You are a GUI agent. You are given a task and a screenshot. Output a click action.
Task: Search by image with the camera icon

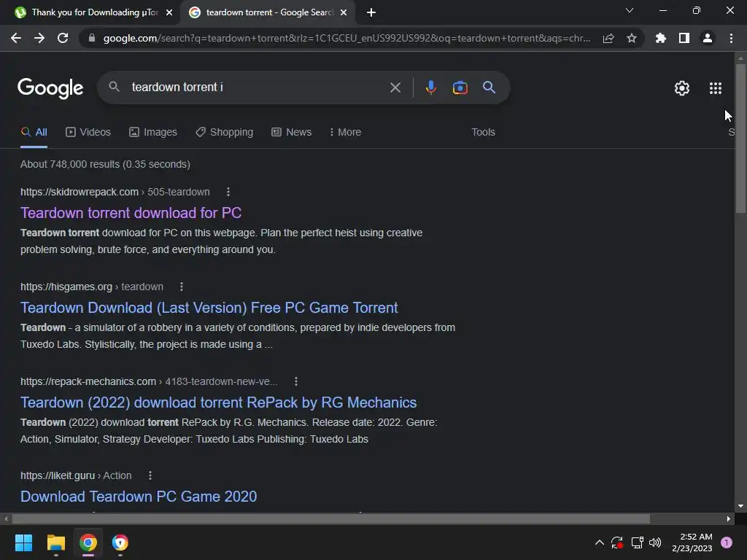point(460,87)
